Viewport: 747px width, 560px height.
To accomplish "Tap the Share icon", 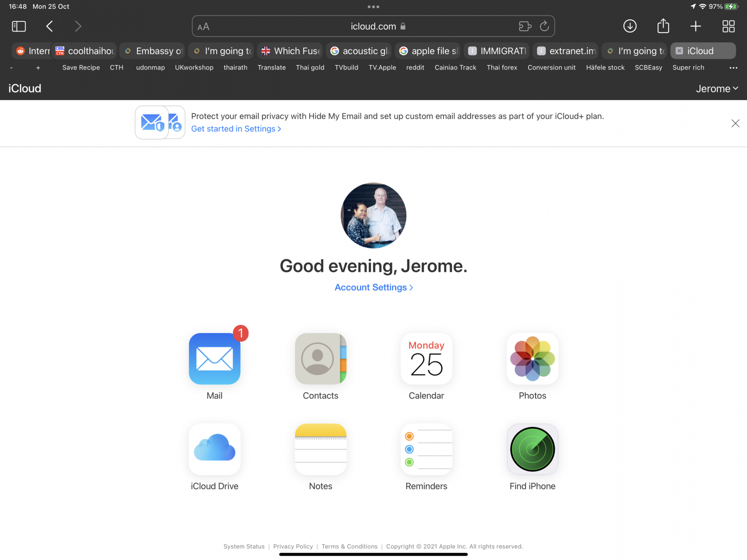I will coord(663,26).
